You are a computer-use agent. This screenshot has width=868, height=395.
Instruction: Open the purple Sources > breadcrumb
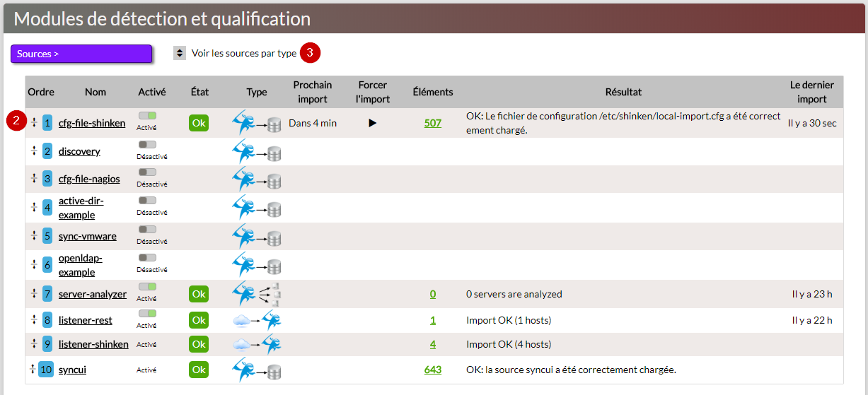81,54
